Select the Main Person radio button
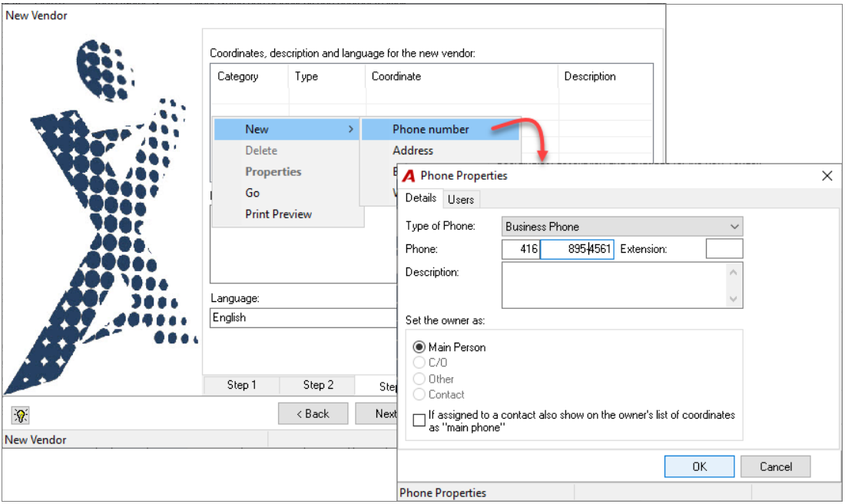Screen dimensions: 845x504 click(419, 347)
